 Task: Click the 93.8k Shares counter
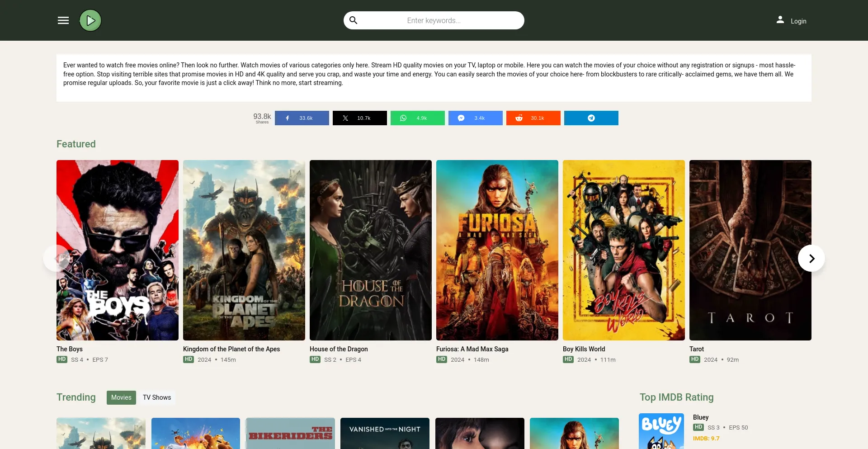click(x=262, y=118)
